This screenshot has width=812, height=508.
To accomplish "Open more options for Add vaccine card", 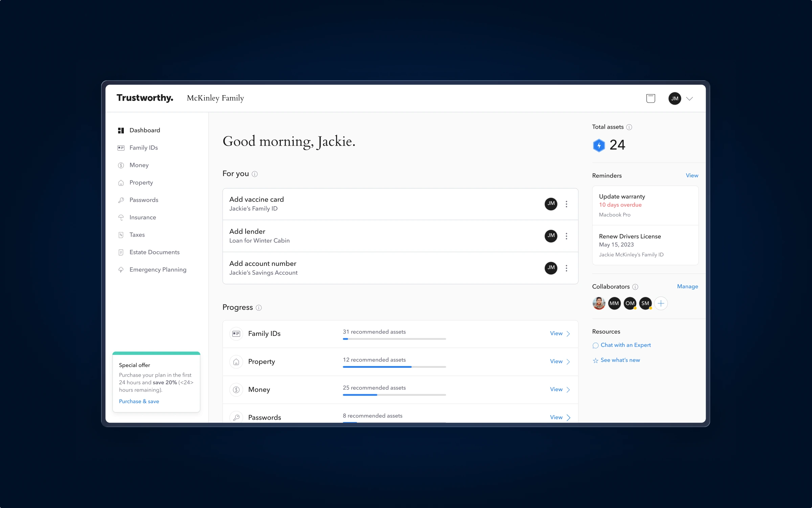I will [x=566, y=204].
